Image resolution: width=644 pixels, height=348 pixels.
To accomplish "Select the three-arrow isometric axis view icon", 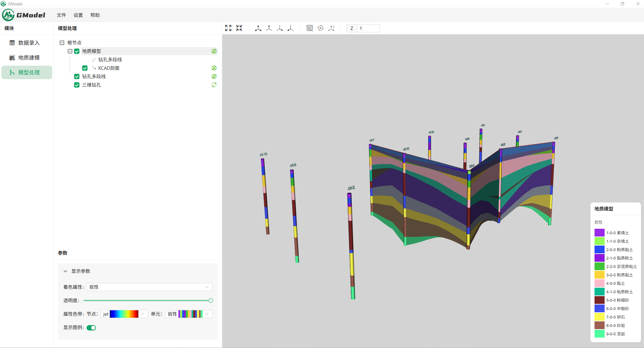I will click(258, 28).
